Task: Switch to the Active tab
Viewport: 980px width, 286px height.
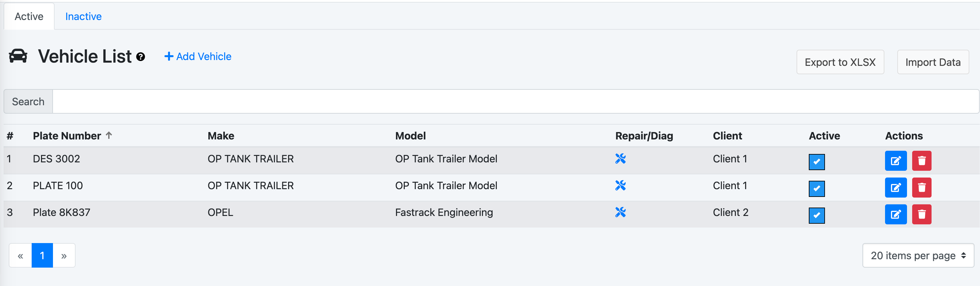Action: [29, 16]
